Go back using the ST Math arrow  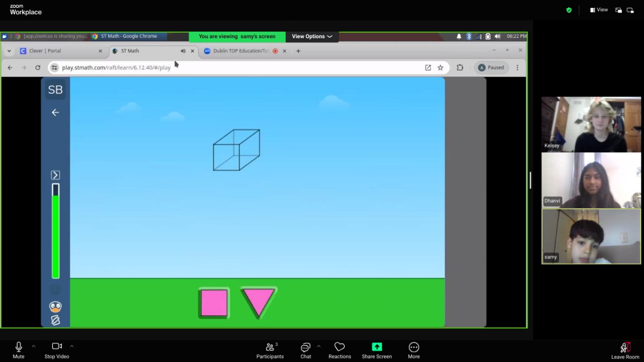pyautogui.click(x=55, y=113)
